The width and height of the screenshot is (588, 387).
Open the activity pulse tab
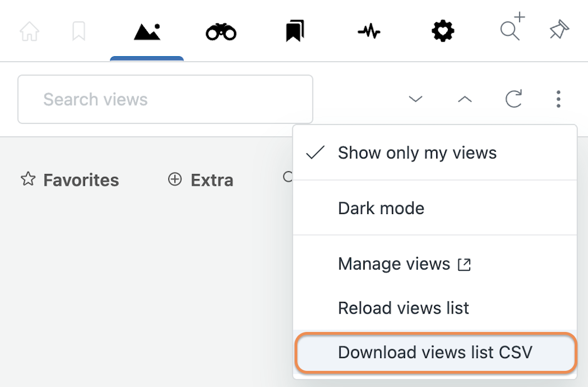coord(368,32)
